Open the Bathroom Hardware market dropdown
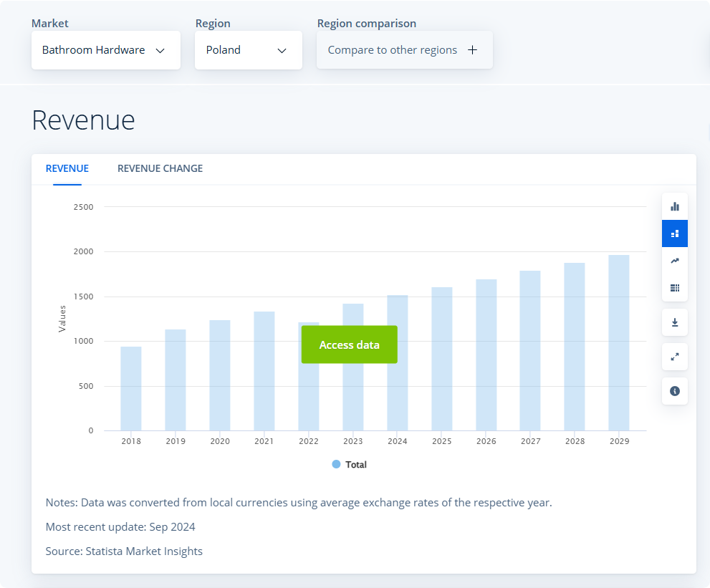Screen dimensions: 710x588 click(105, 50)
